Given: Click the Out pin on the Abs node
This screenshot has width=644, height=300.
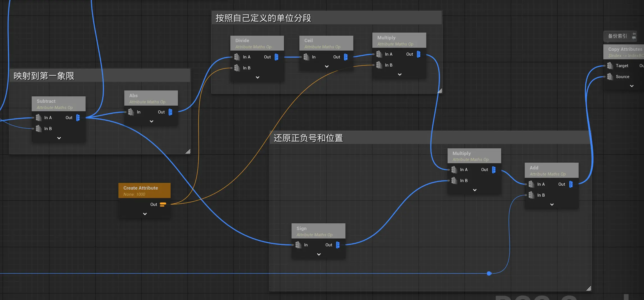Looking at the screenshot, I should point(170,112).
